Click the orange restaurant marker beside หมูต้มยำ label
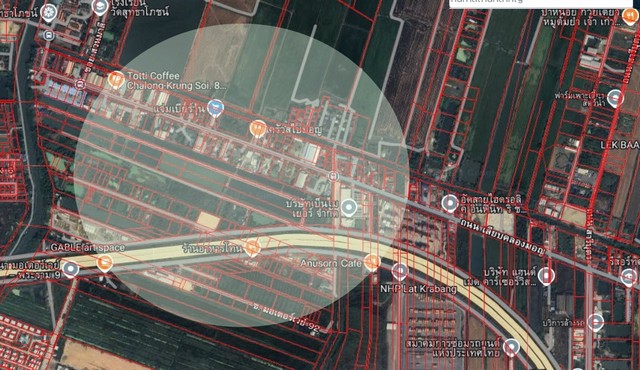The width and height of the screenshot is (640, 370). point(630,16)
